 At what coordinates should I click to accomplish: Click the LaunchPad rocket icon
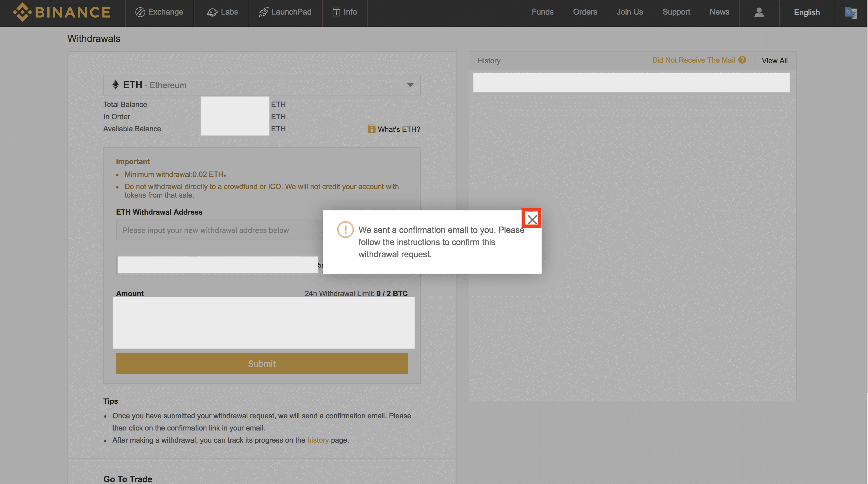point(263,12)
